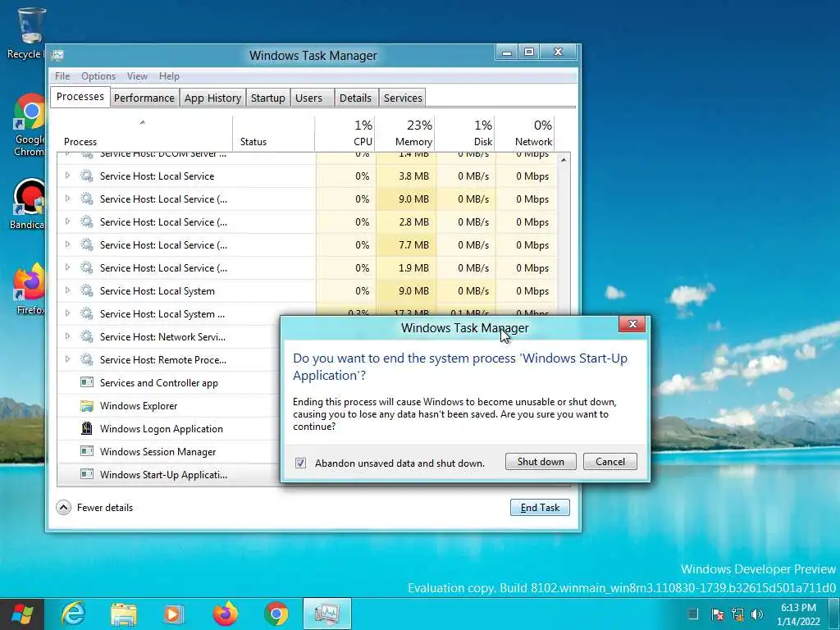840x630 pixels.
Task: Expand Service Host: Remote Proce... row
Action: click(x=67, y=359)
